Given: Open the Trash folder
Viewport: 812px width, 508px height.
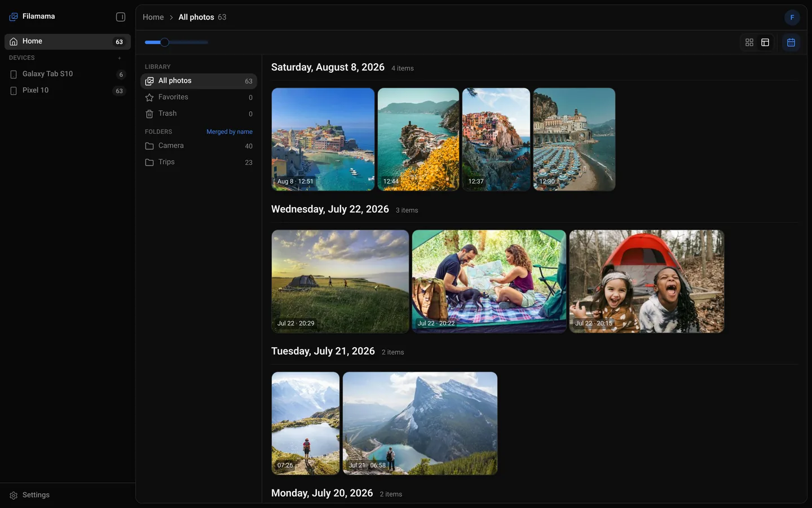Looking at the screenshot, I should (198, 114).
